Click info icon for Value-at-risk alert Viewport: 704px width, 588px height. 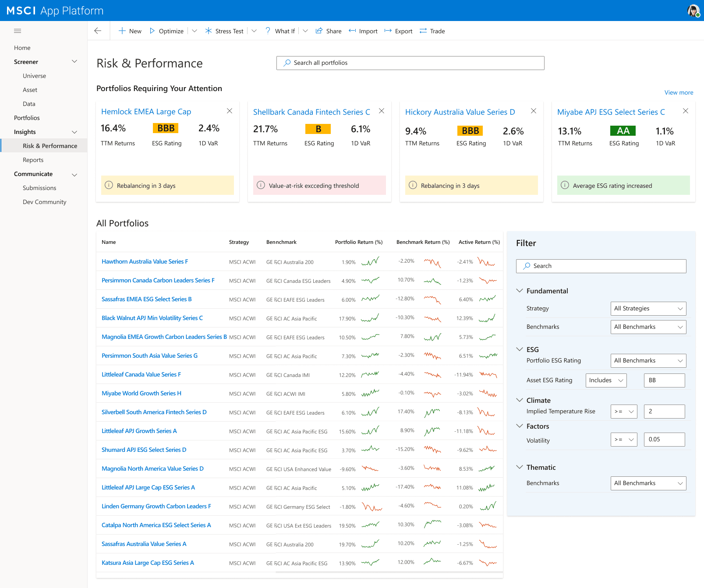(261, 185)
